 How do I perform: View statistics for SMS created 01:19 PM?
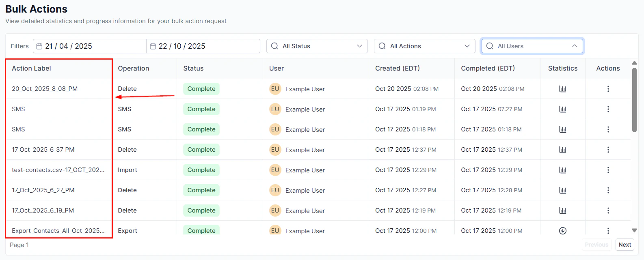click(x=562, y=109)
